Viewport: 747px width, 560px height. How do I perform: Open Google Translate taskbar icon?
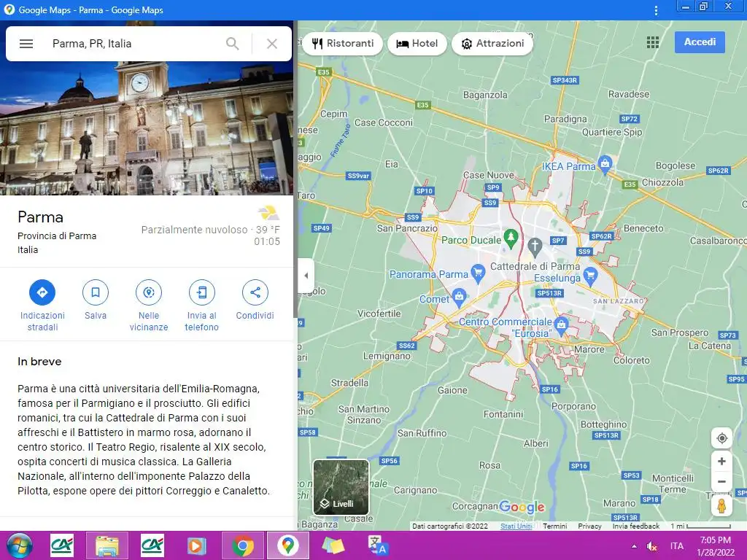[x=379, y=545]
